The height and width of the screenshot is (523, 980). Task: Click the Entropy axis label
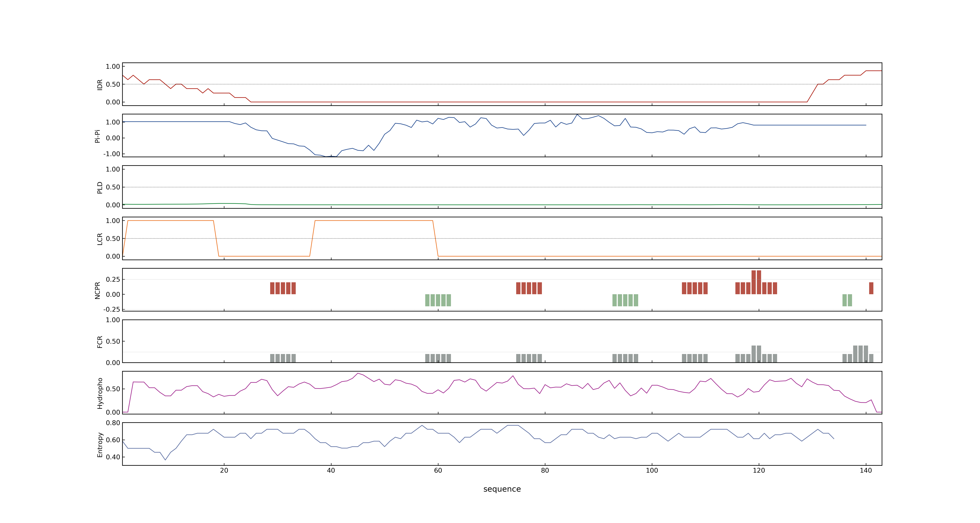100,445
